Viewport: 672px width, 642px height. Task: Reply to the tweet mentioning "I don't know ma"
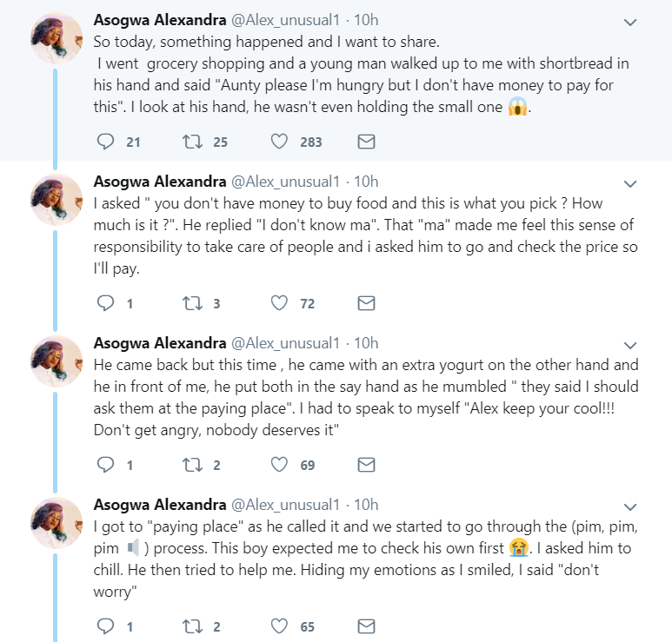tap(106, 303)
